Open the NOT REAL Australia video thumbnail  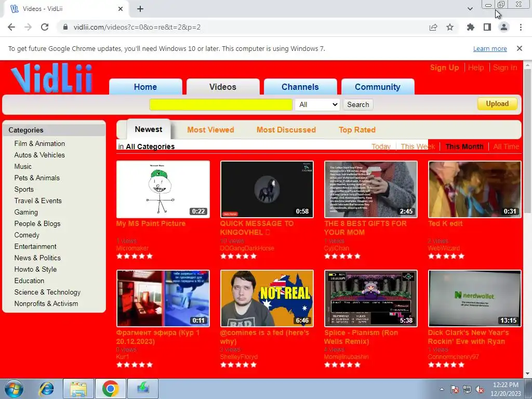pos(267,299)
